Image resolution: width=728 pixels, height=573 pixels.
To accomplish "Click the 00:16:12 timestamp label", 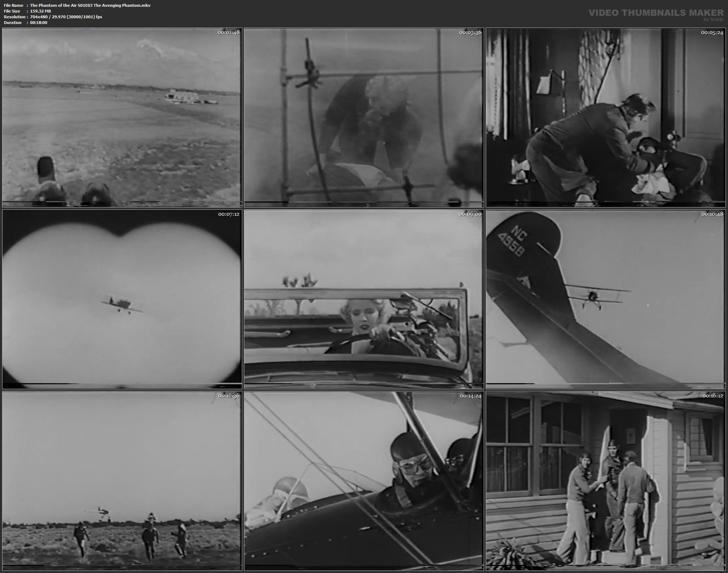I will point(712,396).
